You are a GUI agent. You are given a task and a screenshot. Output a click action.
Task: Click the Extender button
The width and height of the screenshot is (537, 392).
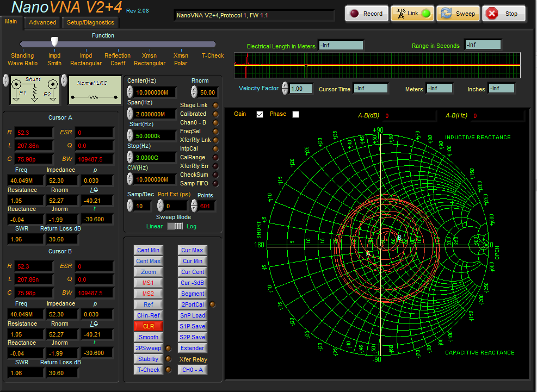coord(193,348)
